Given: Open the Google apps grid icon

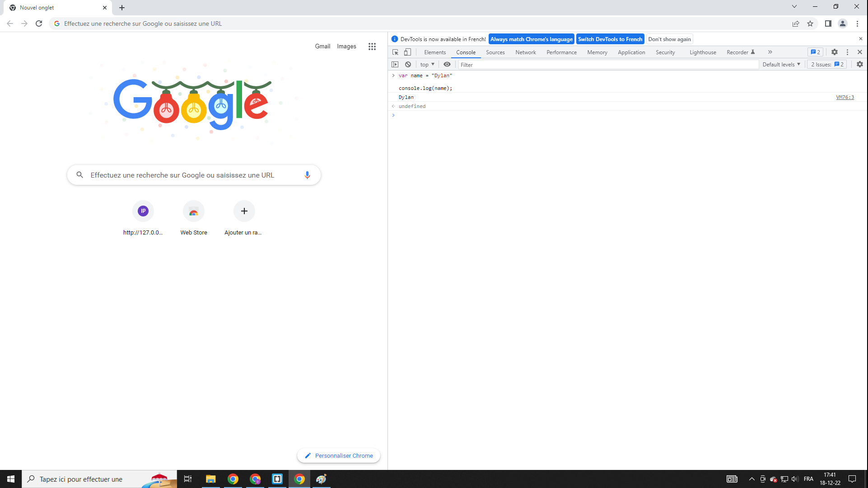Looking at the screenshot, I should [372, 46].
